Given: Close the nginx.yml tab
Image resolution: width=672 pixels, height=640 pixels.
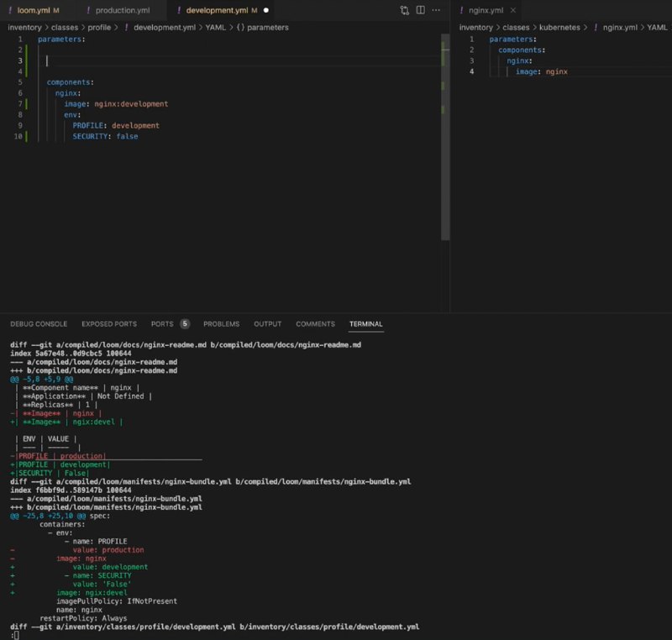Looking at the screenshot, I should pos(512,10).
